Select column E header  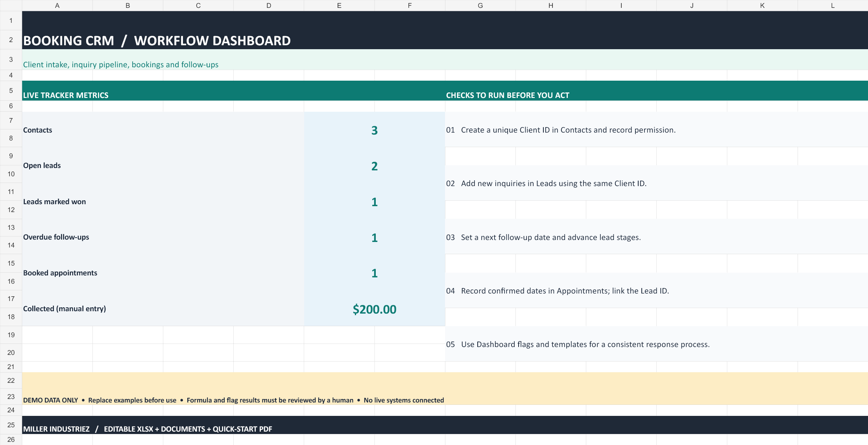(x=339, y=6)
